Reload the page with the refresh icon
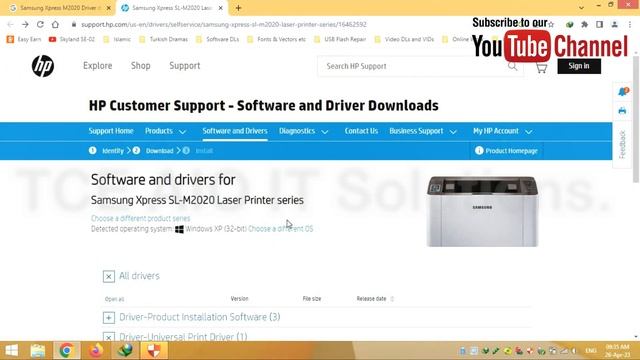 pos(40,24)
